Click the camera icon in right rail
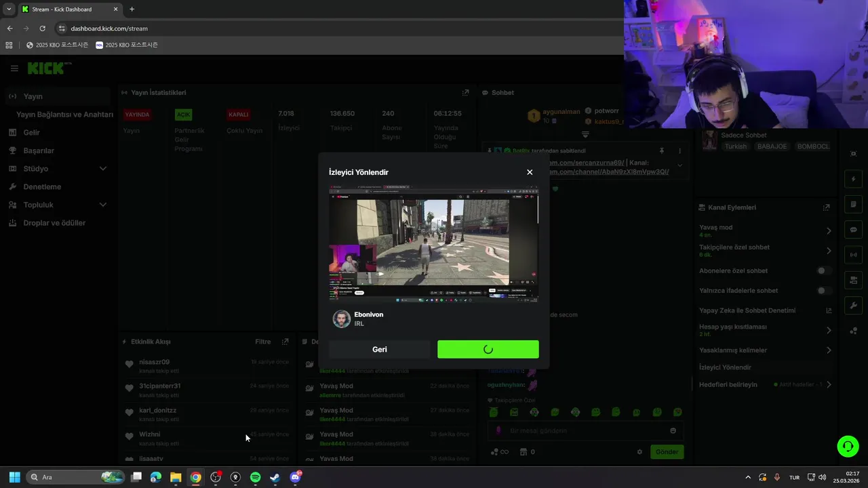Image resolution: width=868 pixels, height=488 pixels. pos(853,280)
